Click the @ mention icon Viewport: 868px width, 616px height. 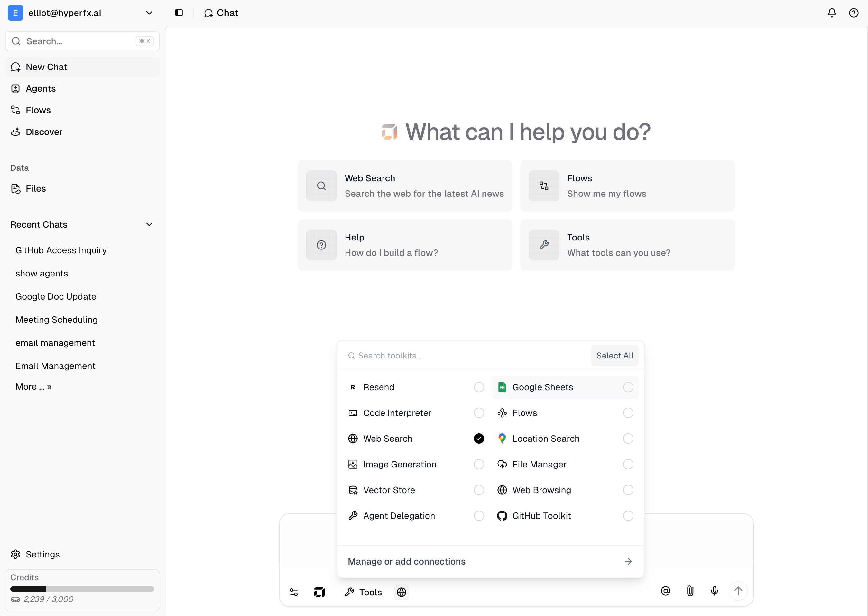click(x=665, y=591)
